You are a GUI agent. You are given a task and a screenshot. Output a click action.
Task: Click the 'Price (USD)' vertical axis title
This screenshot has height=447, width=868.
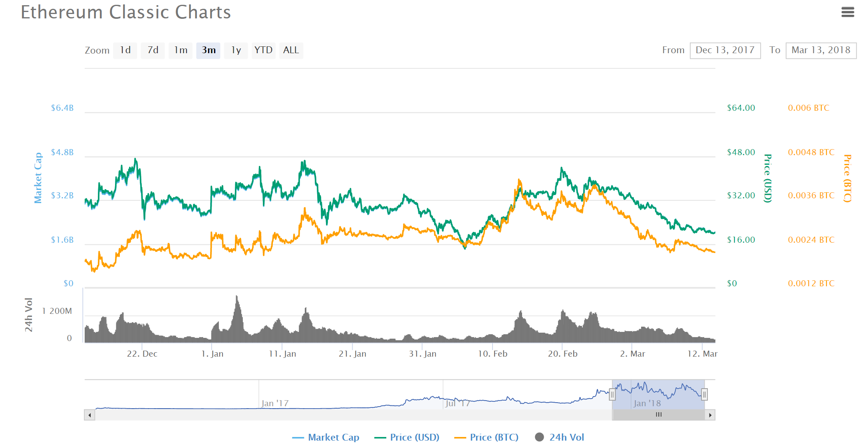click(x=768, y=178)
